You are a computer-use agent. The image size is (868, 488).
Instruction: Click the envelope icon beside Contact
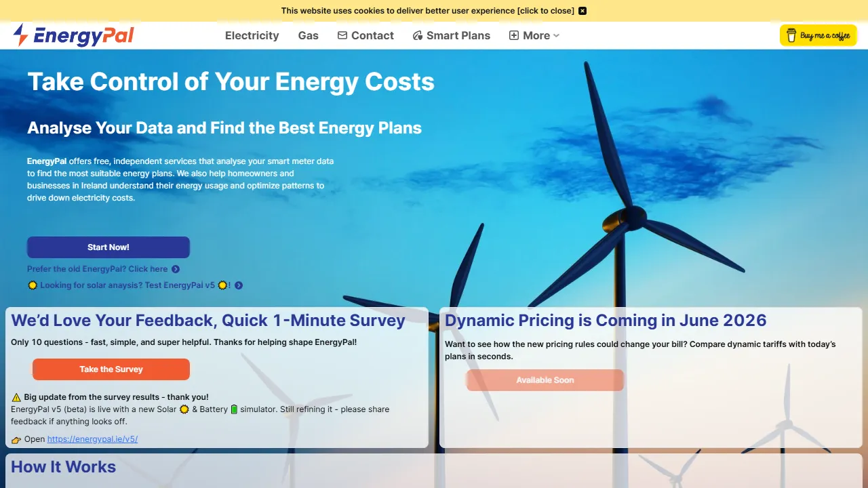(342, 35)
